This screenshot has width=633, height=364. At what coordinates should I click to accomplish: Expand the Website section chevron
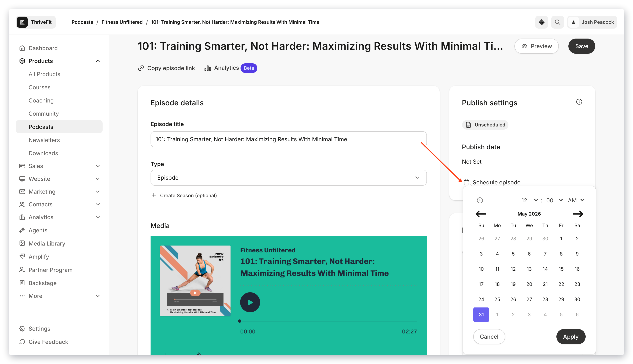click(x=98, y=179)
